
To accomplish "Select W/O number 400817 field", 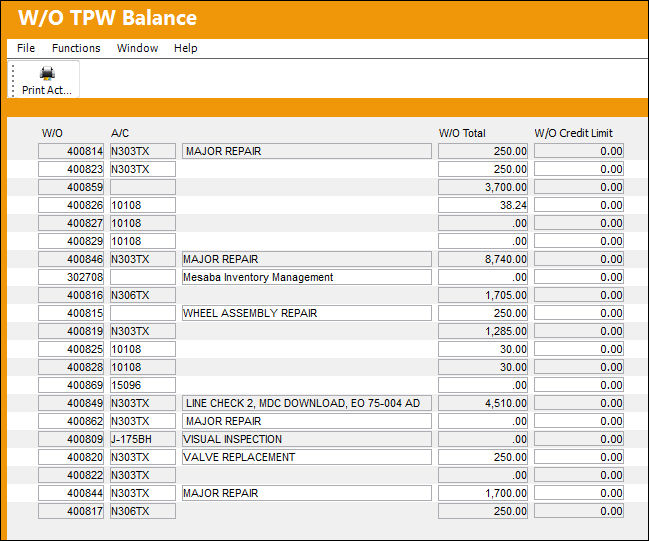I will tap(71, 511).
